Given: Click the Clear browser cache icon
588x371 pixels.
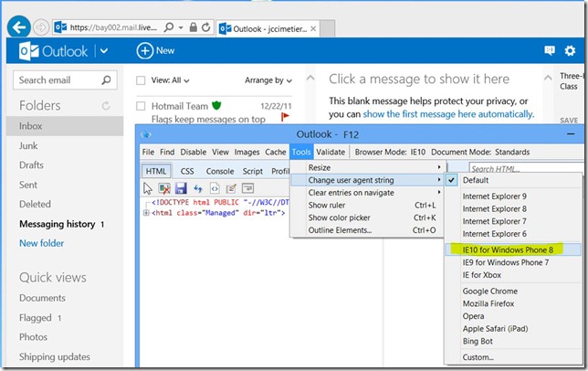Looking at the screenshot, I should tap(164, 188).
